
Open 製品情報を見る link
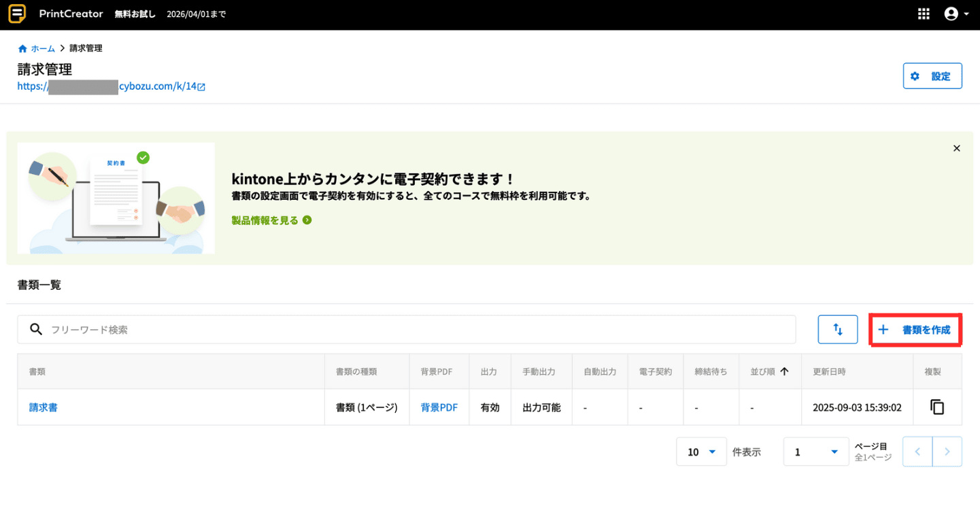(x=265, y=220)
